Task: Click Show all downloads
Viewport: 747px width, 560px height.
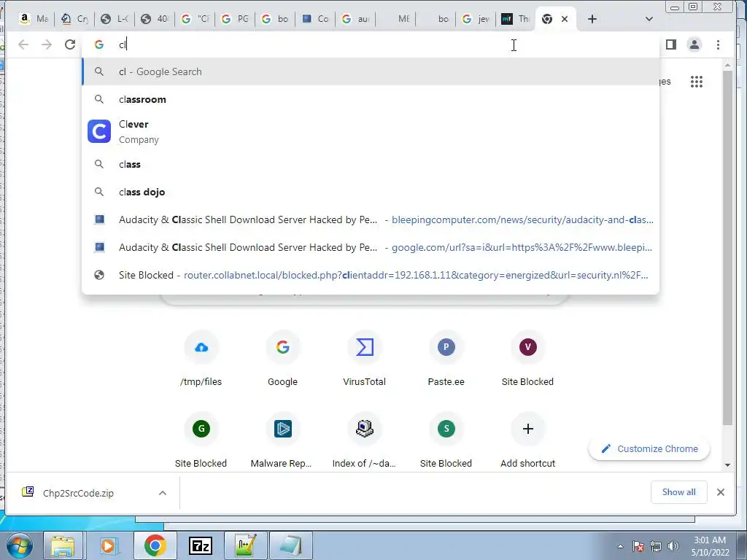Action: tap(678, 492)
